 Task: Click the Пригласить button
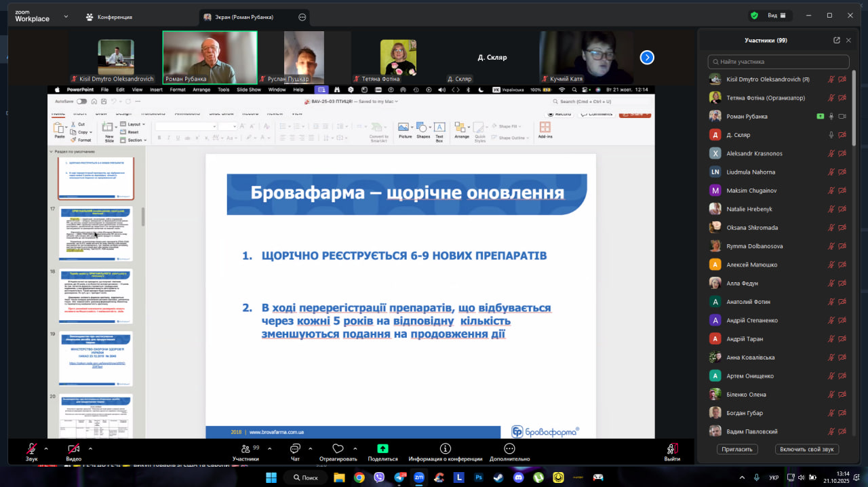(x=737, y=449)
